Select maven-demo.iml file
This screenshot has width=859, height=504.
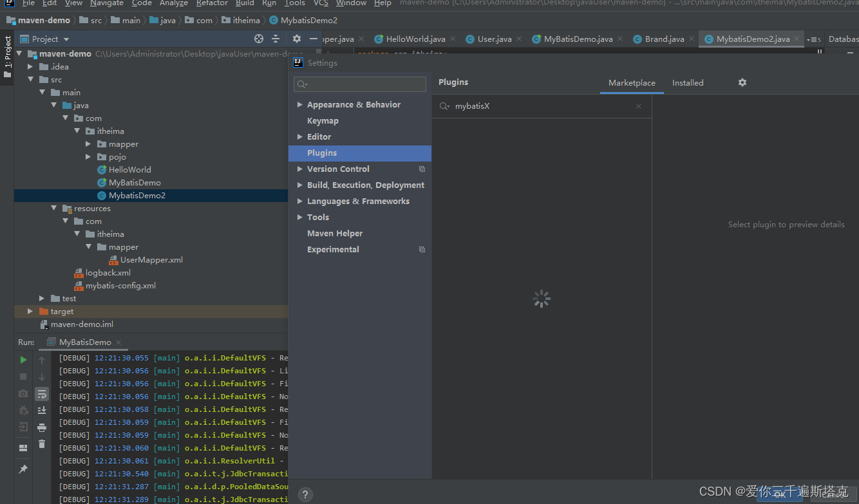click(77, 324)
